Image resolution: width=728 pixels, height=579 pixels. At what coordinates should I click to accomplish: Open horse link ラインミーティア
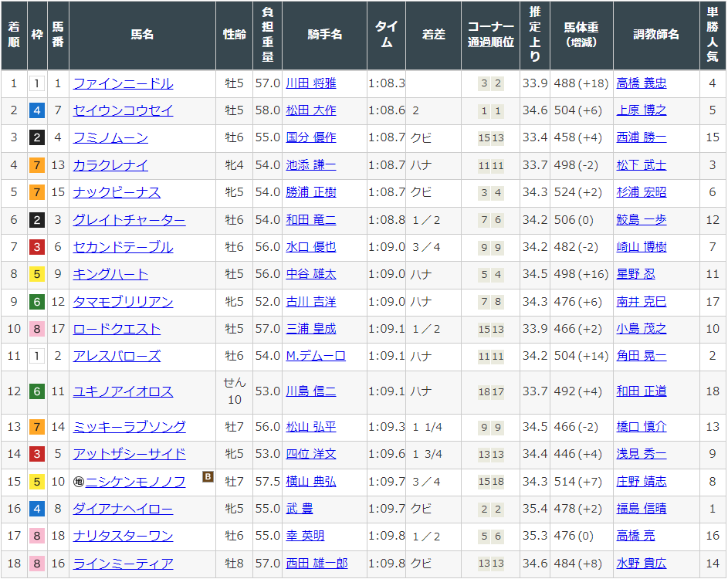pos(123,564)
